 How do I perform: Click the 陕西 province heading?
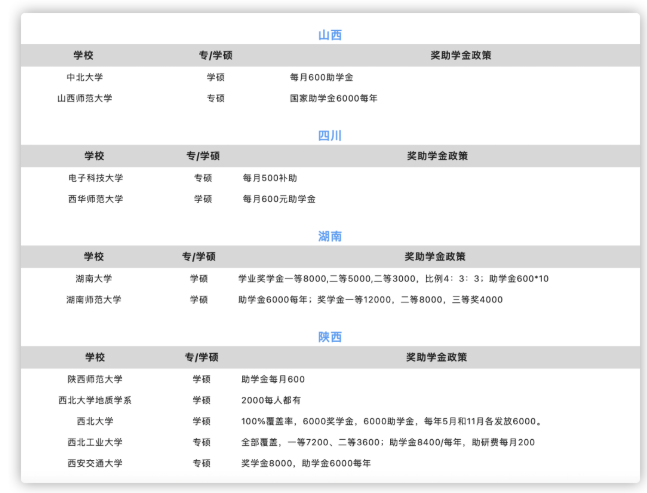coord(330,337)
